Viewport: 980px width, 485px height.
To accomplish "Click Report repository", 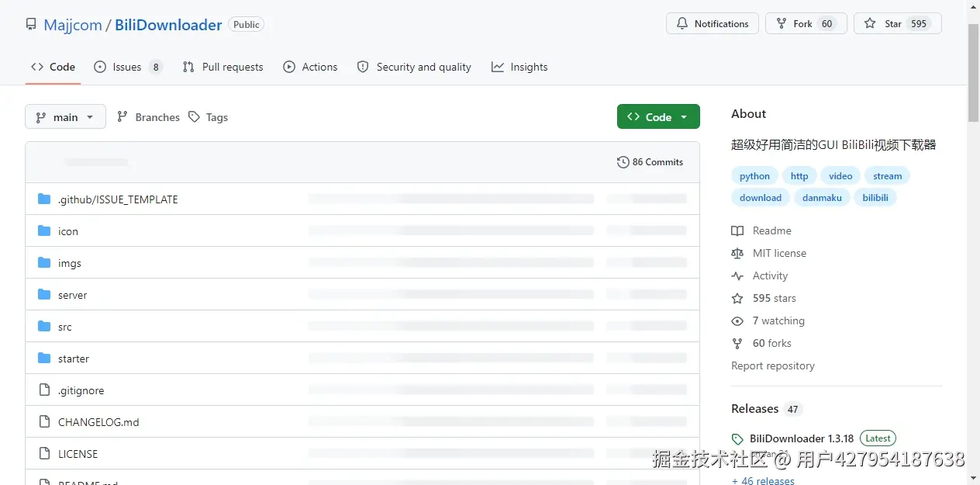I will click(773, 365).
